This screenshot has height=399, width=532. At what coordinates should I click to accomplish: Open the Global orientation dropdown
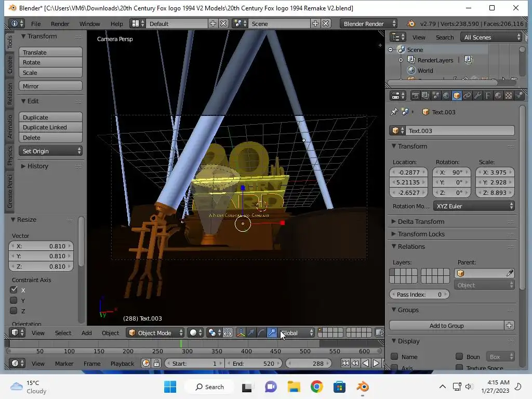coord(297,333)
